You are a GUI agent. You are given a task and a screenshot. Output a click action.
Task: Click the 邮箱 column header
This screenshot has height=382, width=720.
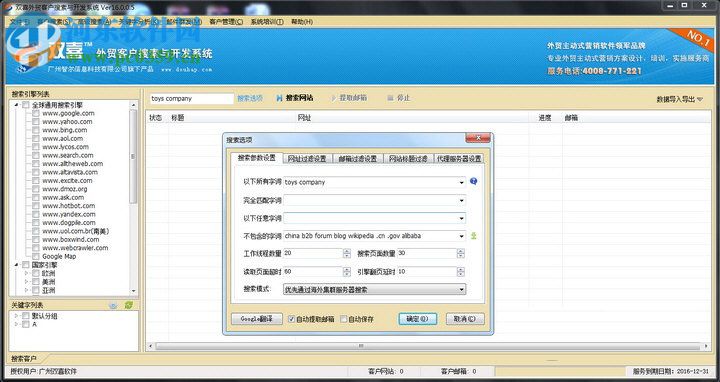coord(571,118)
